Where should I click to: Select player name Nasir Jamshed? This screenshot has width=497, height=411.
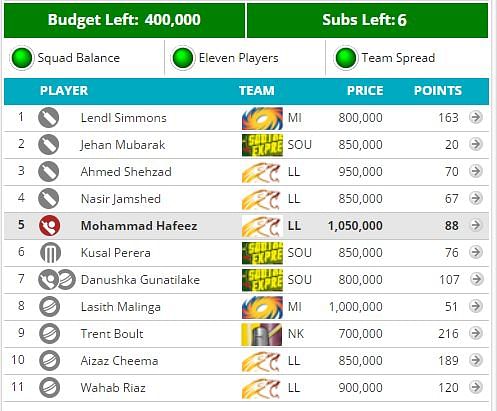121,199
